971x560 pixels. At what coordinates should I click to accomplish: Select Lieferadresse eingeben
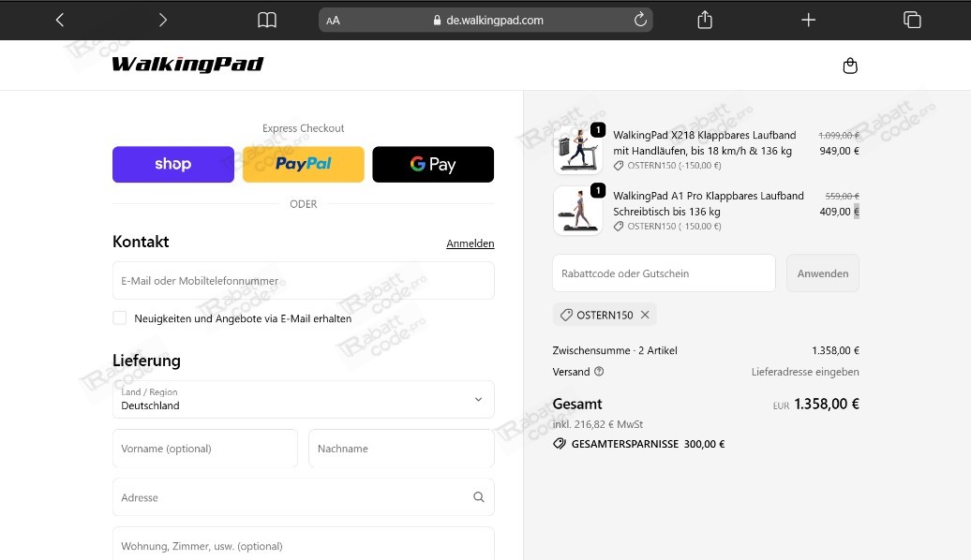click(805, 372)
